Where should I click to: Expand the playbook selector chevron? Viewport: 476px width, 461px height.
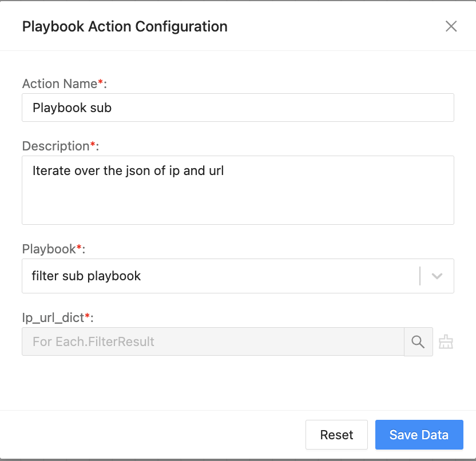[437, 276]
